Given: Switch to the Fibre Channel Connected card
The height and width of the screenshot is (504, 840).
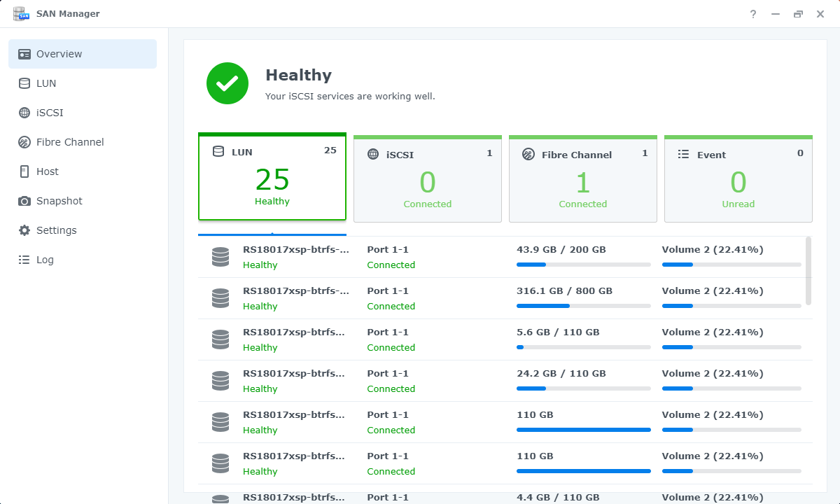Looking at the screenshot, I should point(582,180).
